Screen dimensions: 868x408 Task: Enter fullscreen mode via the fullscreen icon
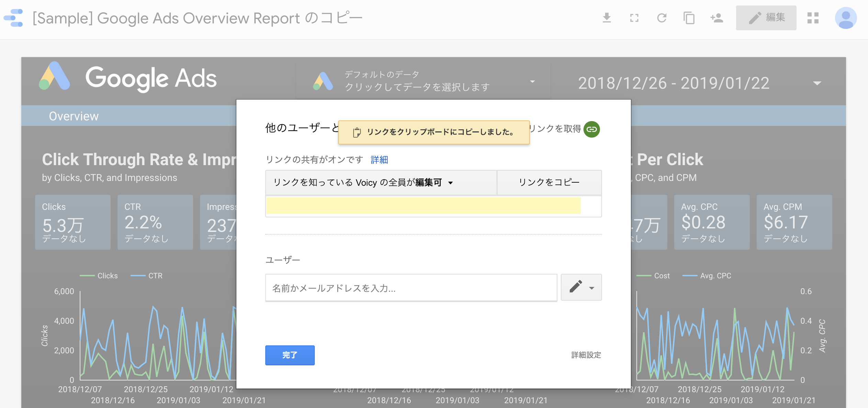pos(634,18)
